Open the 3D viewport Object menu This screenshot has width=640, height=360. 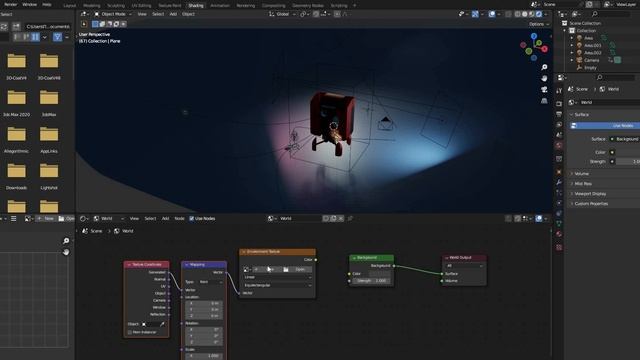188,14
